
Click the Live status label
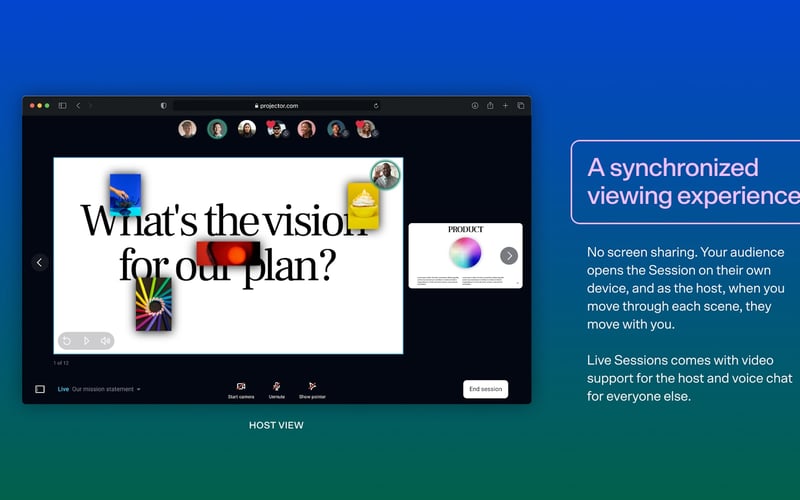pos(63,389)
